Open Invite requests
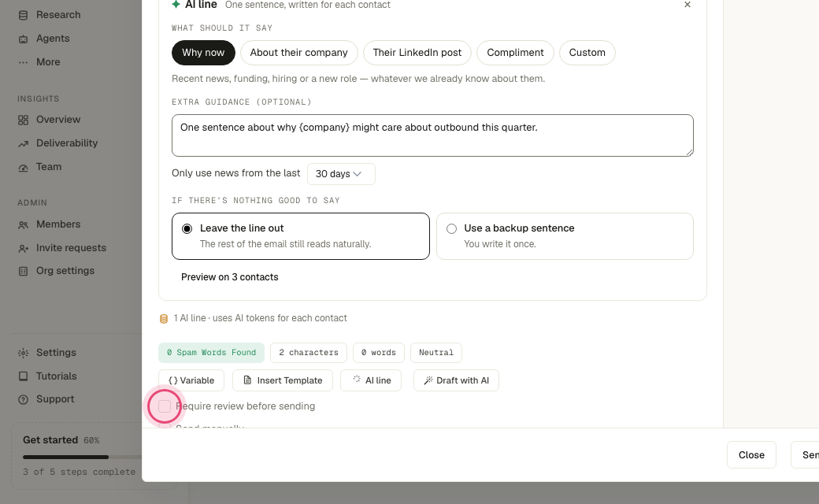Image resolution: width=819 pixels, height=504 pixels. point(71,247)
